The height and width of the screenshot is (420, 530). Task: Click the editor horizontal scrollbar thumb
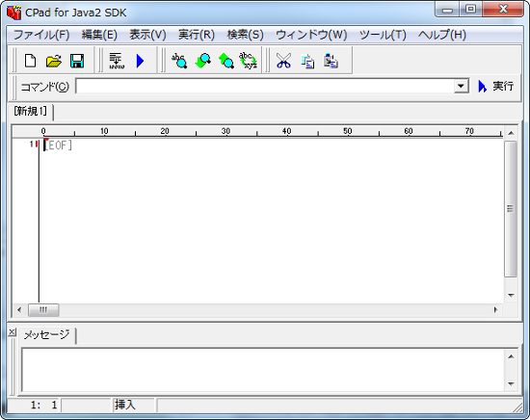pos(43,310)
